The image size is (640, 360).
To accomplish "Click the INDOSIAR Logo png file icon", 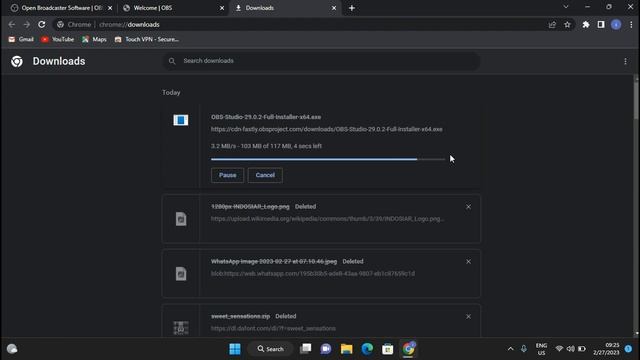I will tap(181, 219).
